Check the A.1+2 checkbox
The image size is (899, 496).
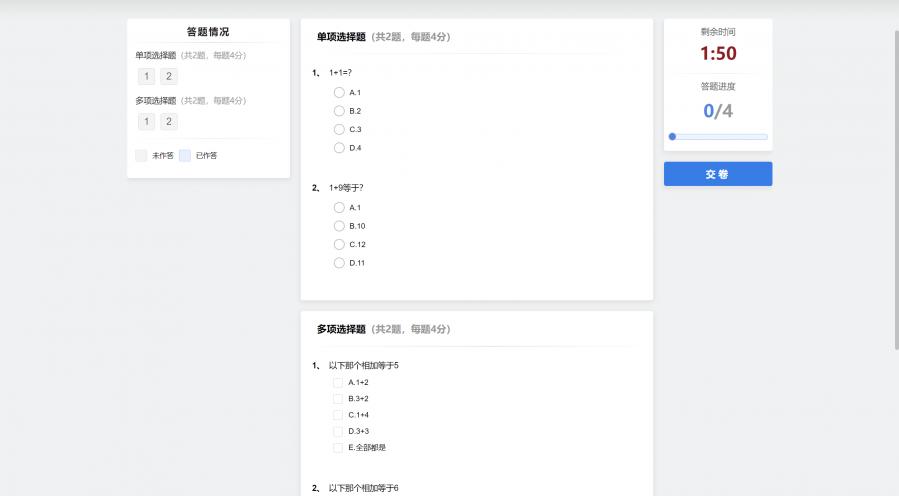[338, 382]
